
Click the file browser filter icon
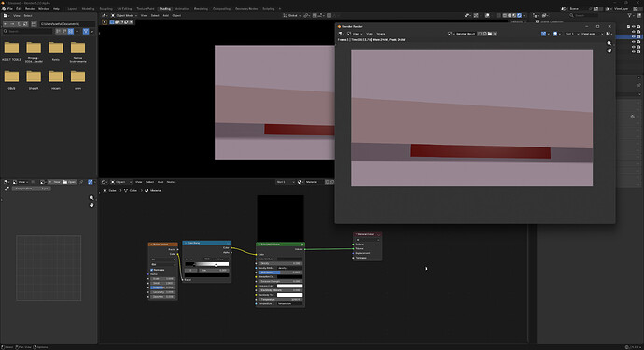86,31
